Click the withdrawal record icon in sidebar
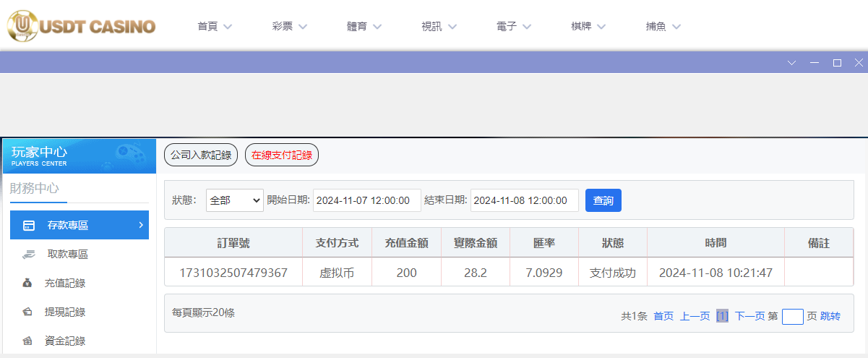The height and width of the screenshot is (358, 868). coord(27,312)
